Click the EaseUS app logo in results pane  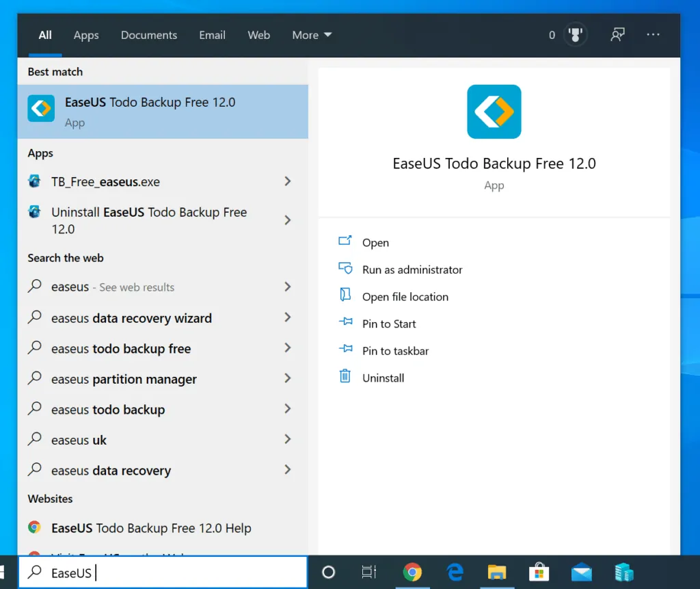click(x=494, y=111)
